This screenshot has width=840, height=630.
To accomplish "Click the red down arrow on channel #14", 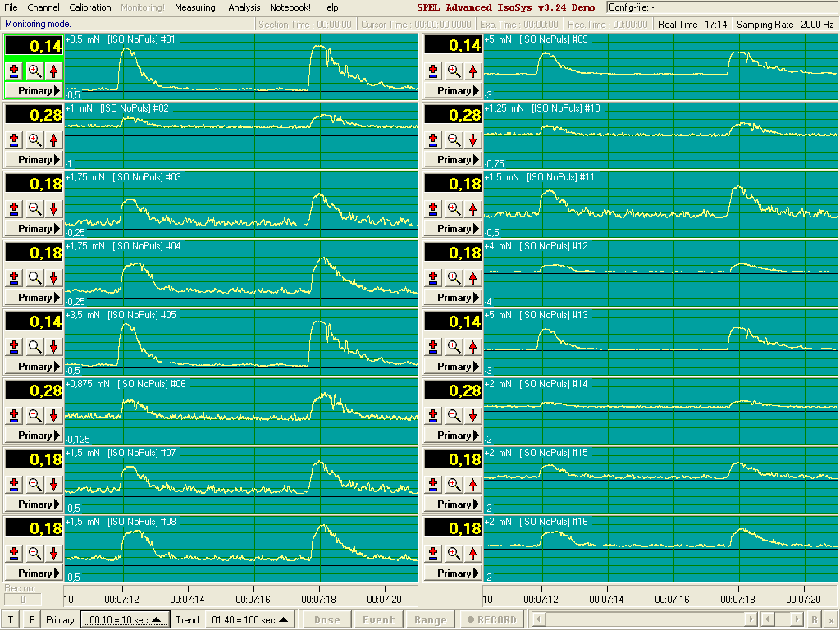I will click(x=472, y=416).
